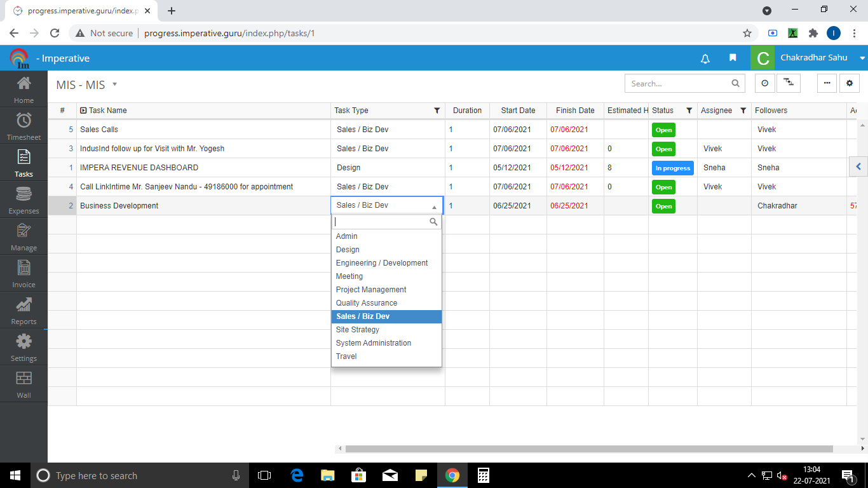Viewport: 868px width, 488px height.
Task: Select Quality Assurance from the list
Action: (x=367, y=303)
